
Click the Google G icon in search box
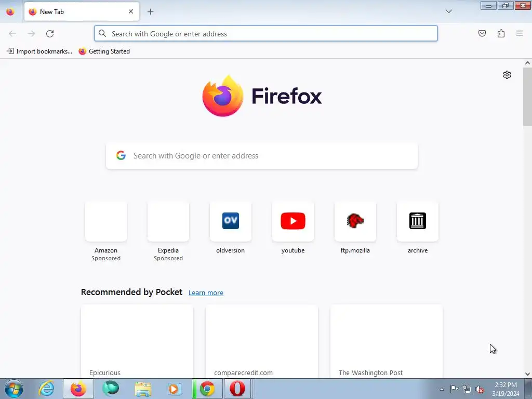[x=121, y=155]
